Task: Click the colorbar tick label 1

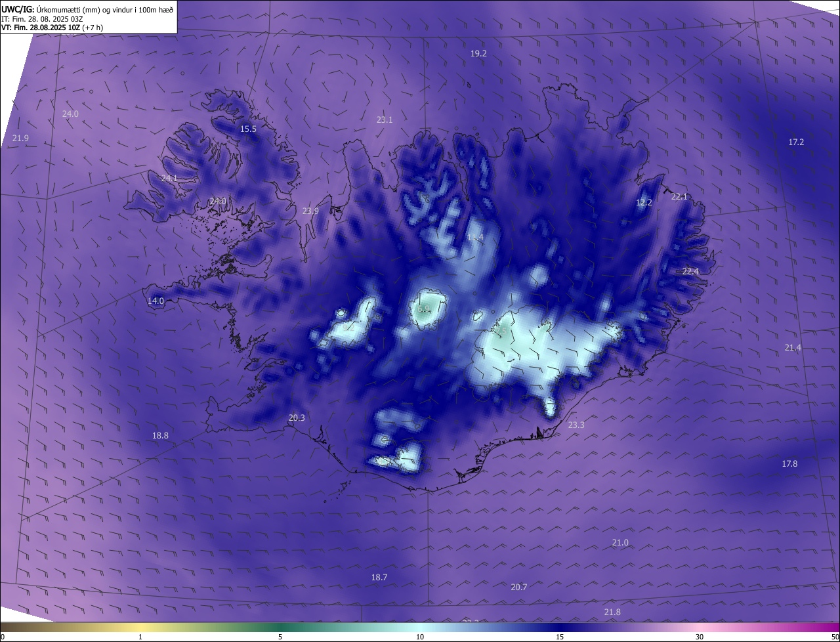Action: [x=140, y=637]
